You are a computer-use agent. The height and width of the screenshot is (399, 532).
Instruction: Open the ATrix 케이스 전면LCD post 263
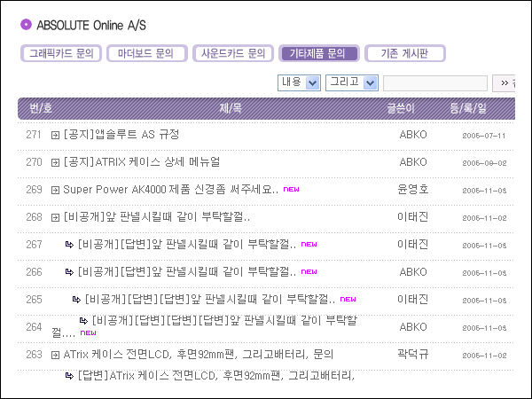pyautogui.click(x=198, y=354)
